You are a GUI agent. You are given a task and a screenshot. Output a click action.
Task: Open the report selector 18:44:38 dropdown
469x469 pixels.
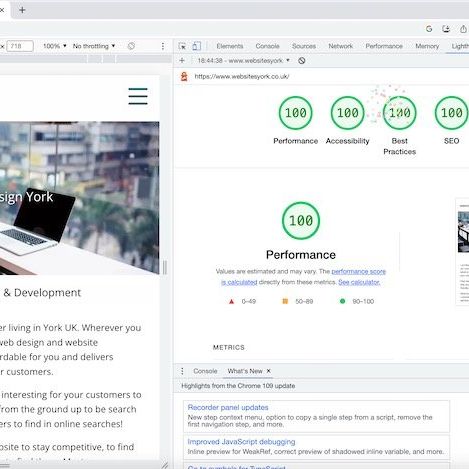click(243, 61)
